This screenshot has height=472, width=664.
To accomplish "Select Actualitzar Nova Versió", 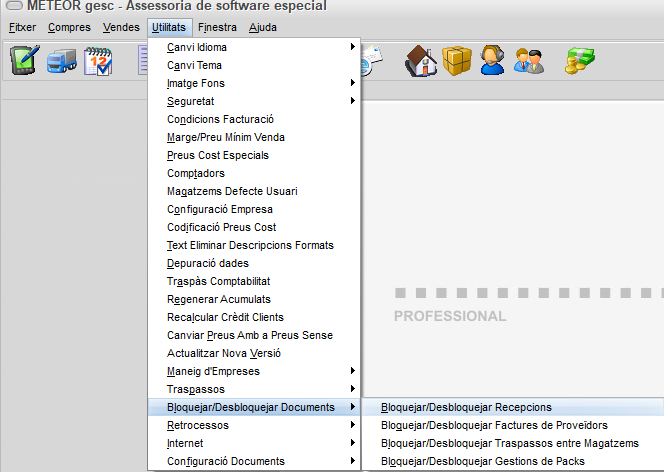I will point(254,353).
